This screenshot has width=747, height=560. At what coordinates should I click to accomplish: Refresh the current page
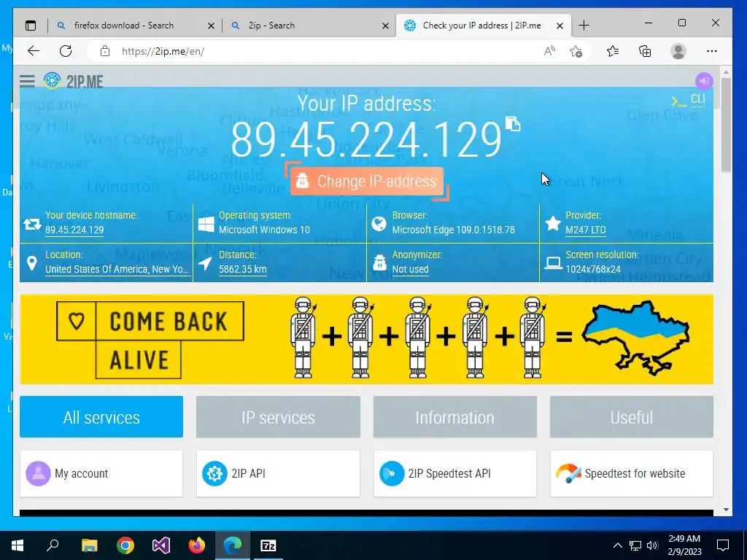66,51
